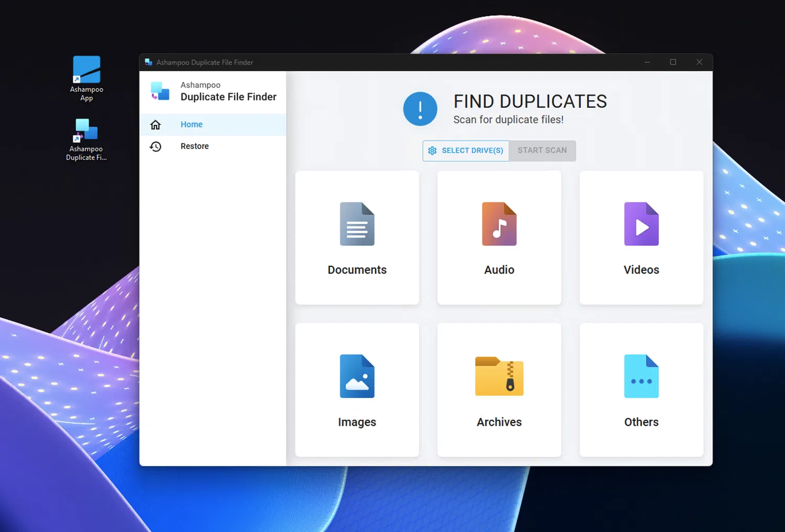Viewport: 785px width, 532px height.
Task: Click the gear icon on Select Drive(s)
Action: [x=432, y=151]
